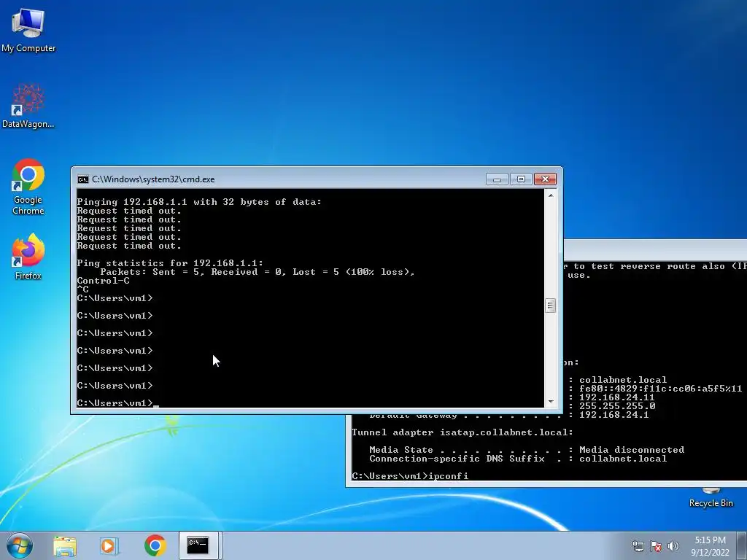Viewport: 747px width, 560px height.
Task: Click the cmd scrollbar up arrow
Action: click(551, 195)
